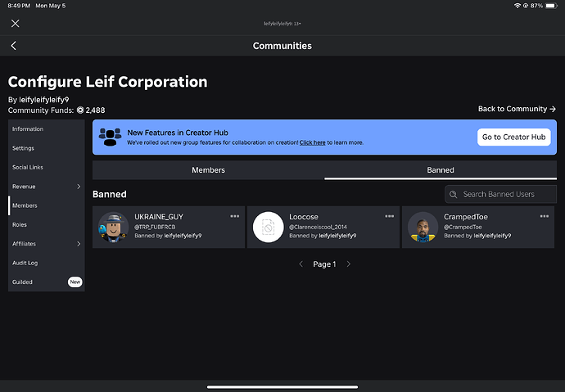Open CrampedToe display name

466,217
